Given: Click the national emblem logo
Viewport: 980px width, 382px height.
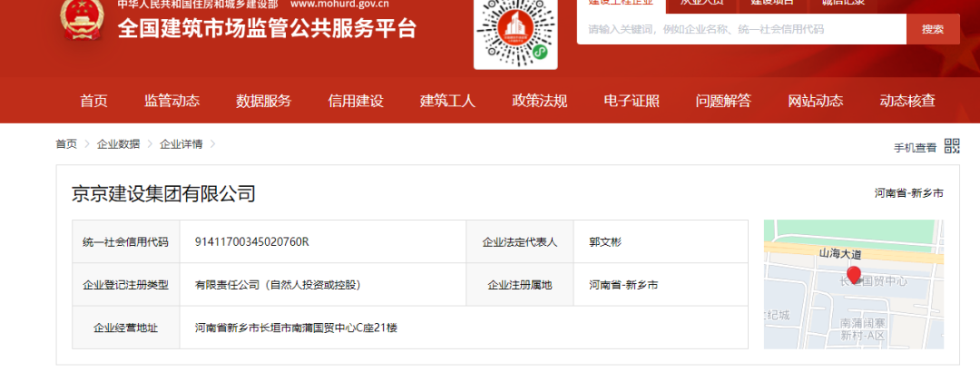Looking at the screenshot, I should pos(84,20).
